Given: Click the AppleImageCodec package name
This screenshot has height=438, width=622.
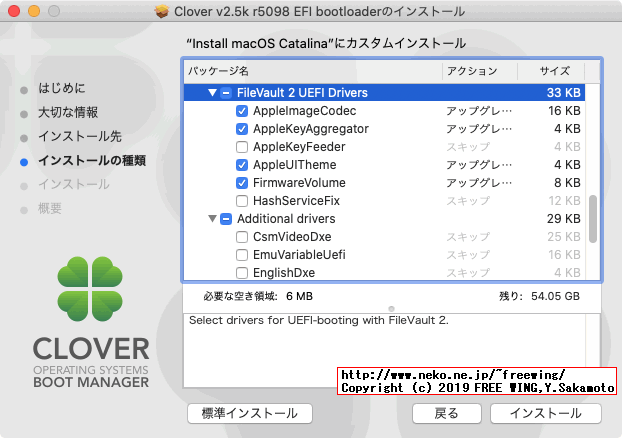Looking at the screenshot, I should tap(304, 111).
